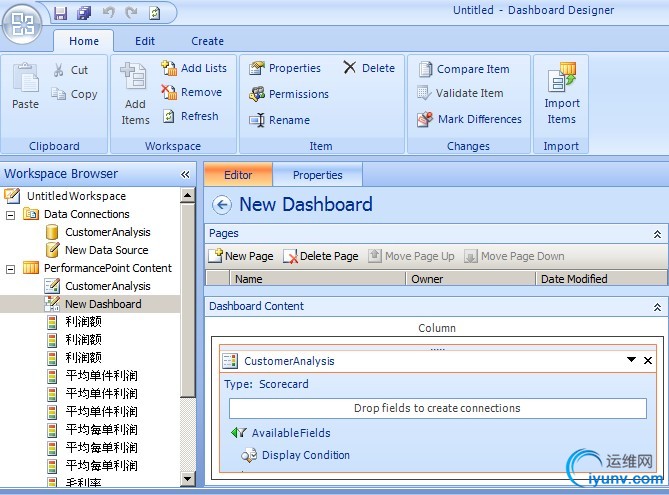
Task: Switch to the Home ribbon tab
Action: pos(84,41)
